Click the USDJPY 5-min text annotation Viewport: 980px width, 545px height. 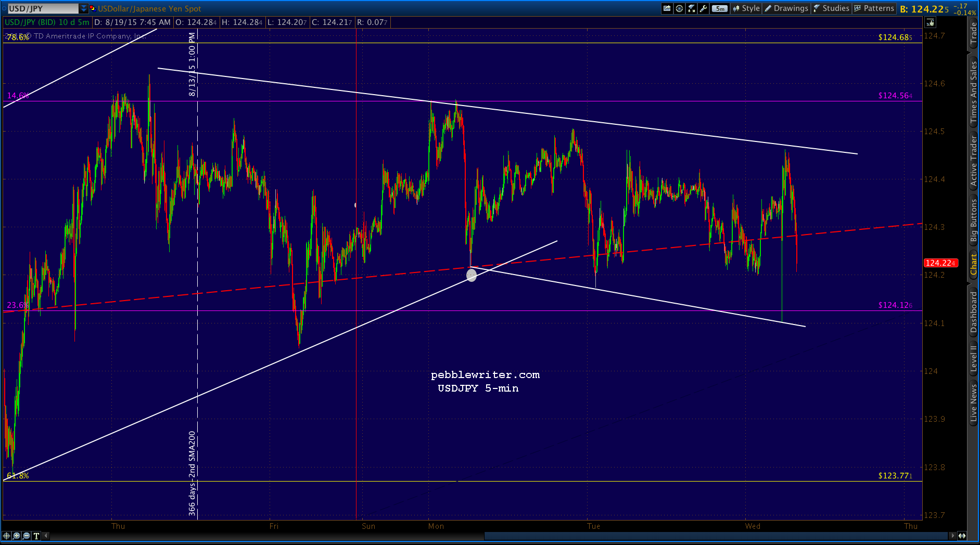pyautogui.click(x=478, y=388)
